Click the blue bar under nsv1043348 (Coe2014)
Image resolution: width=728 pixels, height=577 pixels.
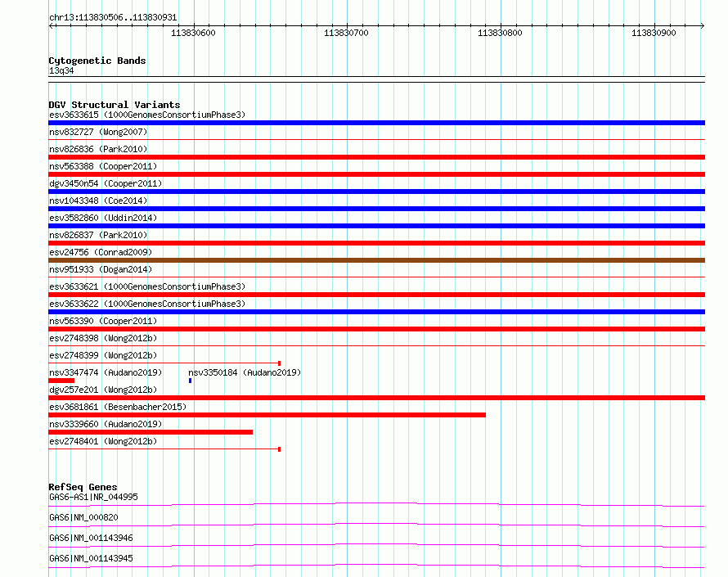[376, 209]
